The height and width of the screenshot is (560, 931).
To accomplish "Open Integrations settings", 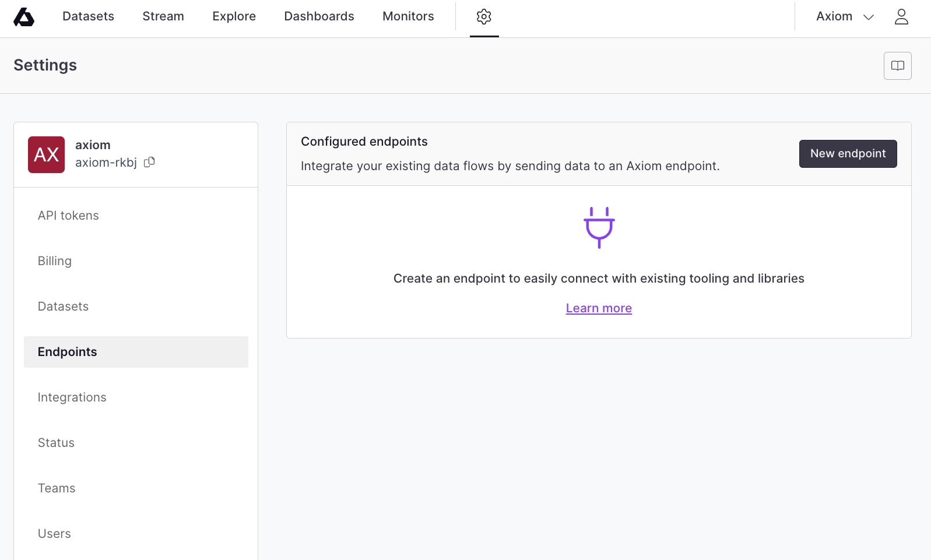I will pos(136,397).
